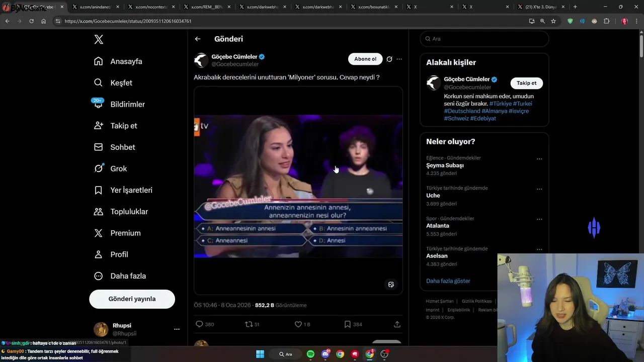Open more options for the Uche trend
The width and height of the screenshot is (644, 362).
pyautogui.click(x=539, y=189)
